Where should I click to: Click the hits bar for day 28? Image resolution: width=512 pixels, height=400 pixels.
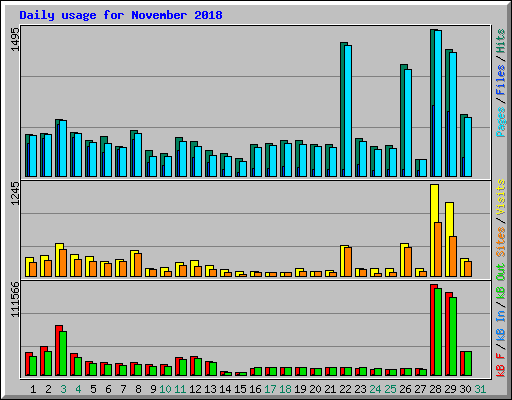pos(432,103)
